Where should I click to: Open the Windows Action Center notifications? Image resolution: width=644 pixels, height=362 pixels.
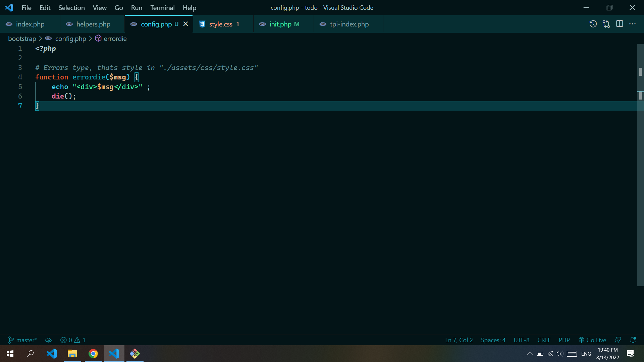630,354
